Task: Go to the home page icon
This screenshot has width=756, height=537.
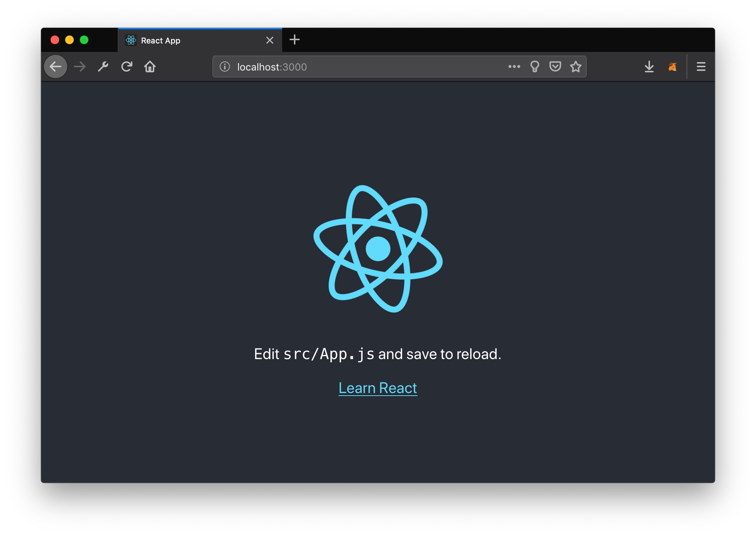Action: pos(150,67)
